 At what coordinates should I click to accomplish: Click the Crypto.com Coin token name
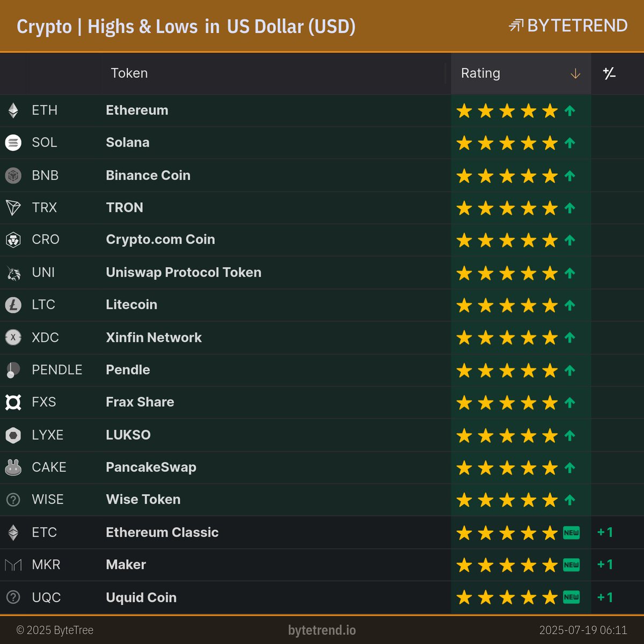click(160, 240)
